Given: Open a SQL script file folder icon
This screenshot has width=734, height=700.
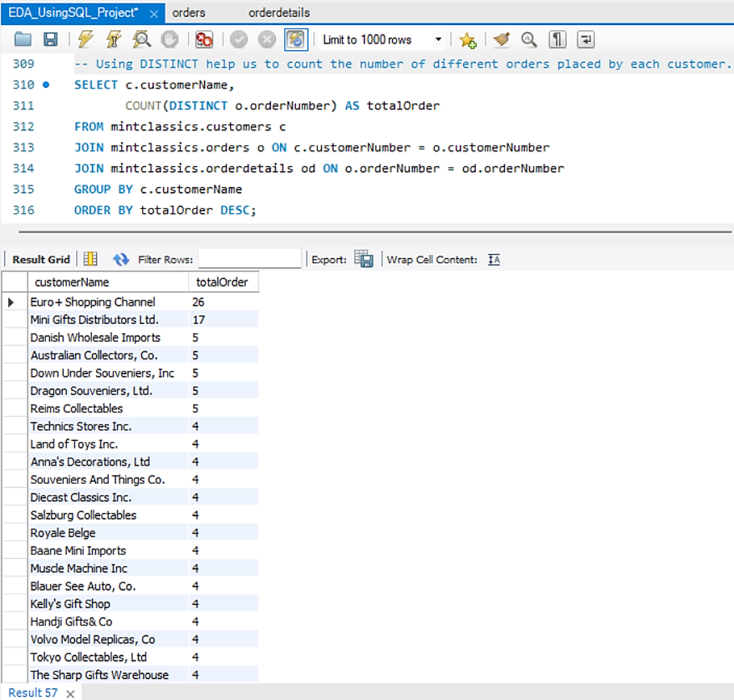Looking at the screenshot, I should tap(22, 39).
